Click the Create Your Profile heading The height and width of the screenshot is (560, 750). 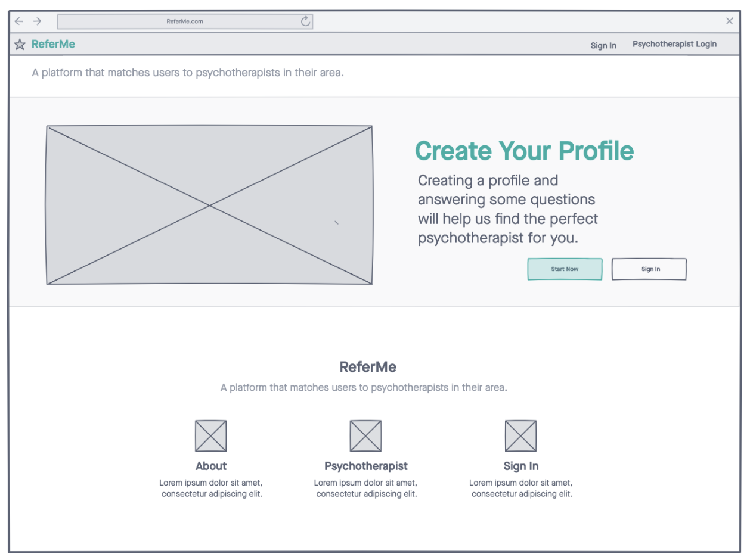524,151
